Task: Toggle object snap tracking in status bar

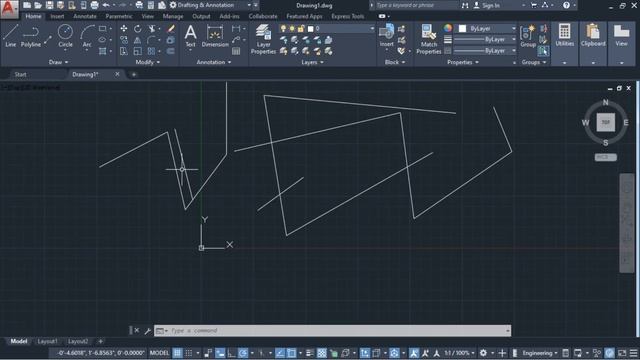Action: coord(280,353)
